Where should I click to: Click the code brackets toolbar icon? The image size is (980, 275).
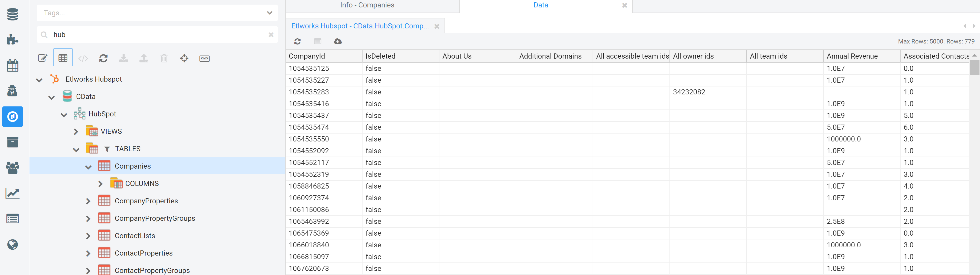(x=83, y=58)
